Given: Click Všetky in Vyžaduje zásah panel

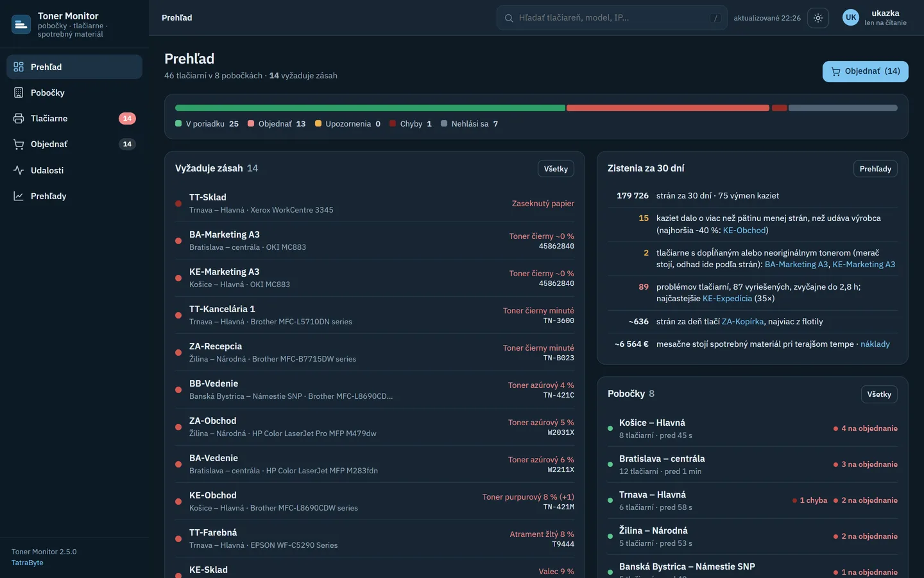Looking at the screenshot, I should (556, 169).
